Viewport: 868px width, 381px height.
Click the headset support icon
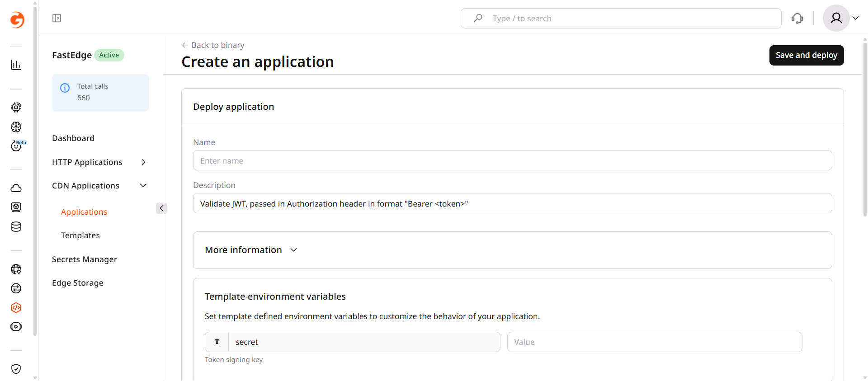[797, 18]
